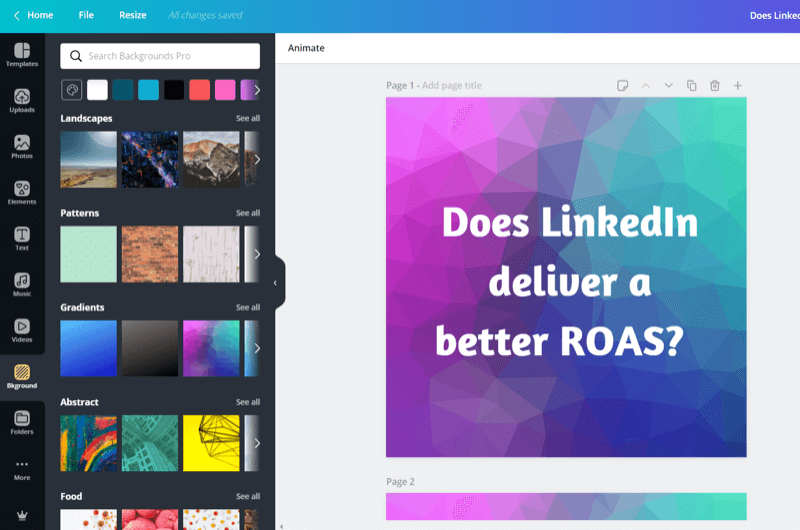800x530 pixels.
Task: Choose the dark gray gradient thumbnail
Action: pos(150,348)
